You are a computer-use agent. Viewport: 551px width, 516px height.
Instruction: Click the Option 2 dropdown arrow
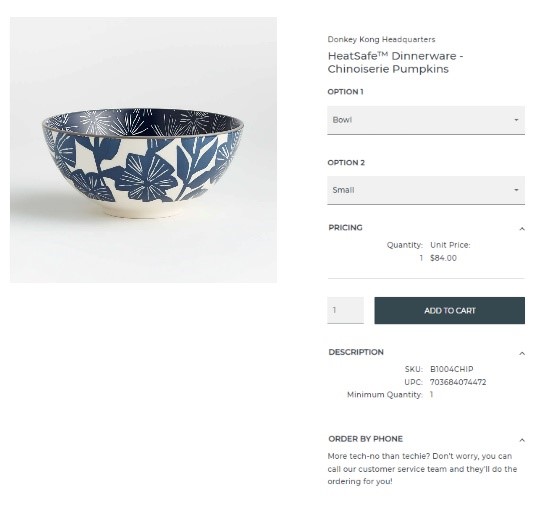(x=516, y=190)
